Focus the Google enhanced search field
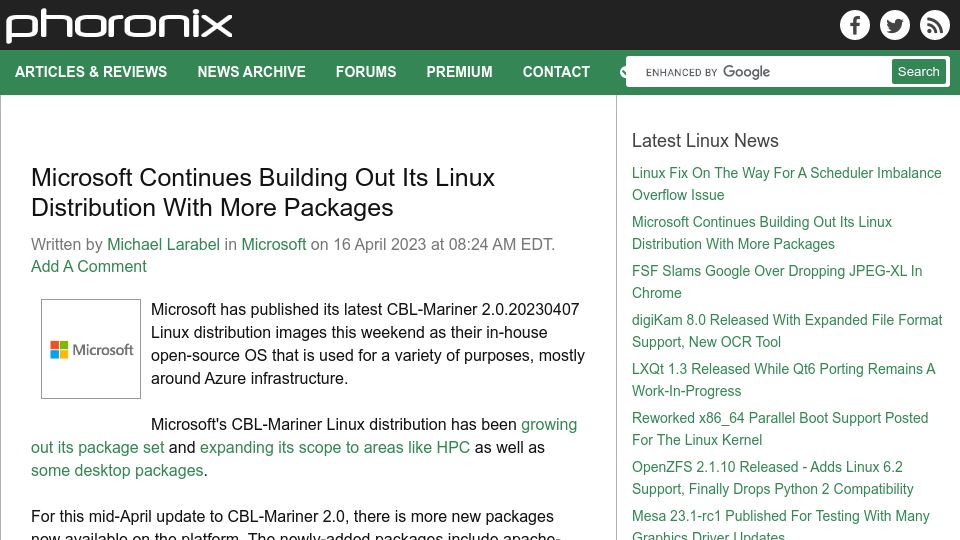The width and height of the screenshot is (960, 540). (x=759, y=72)
